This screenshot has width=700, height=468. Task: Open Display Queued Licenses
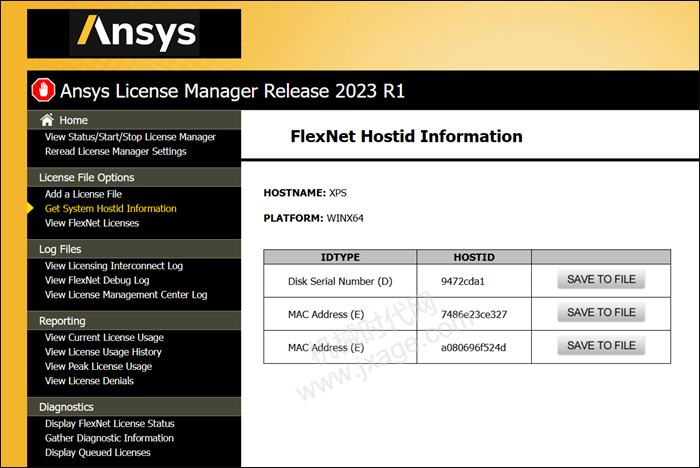click(x=97, y=452)
